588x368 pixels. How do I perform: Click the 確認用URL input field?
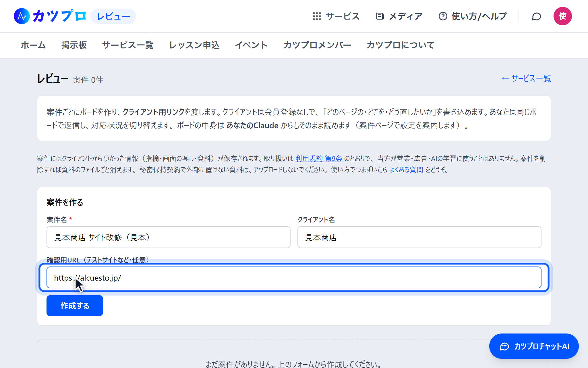(x=294, y=277)
